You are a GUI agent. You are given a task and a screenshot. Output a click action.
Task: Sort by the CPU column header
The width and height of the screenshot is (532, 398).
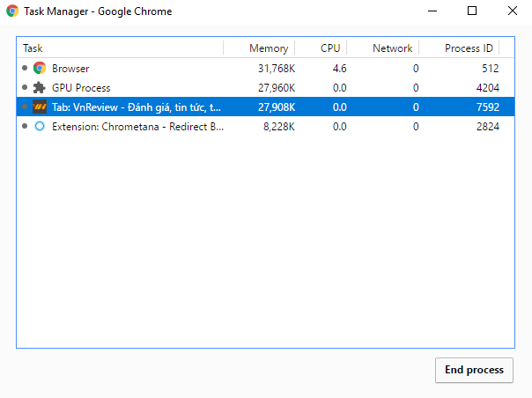(x=329, y=48)
